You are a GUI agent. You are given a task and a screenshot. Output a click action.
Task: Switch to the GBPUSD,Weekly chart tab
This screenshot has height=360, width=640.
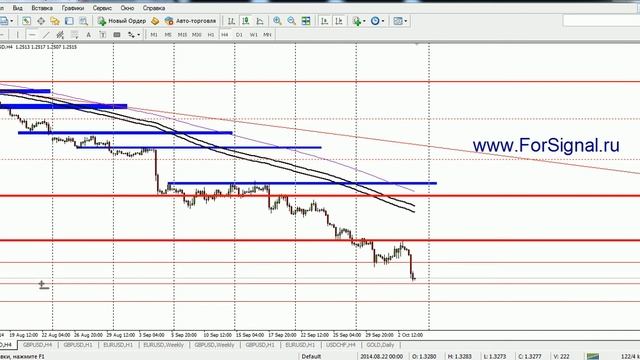pyautogui.click(x=214, y=345)
